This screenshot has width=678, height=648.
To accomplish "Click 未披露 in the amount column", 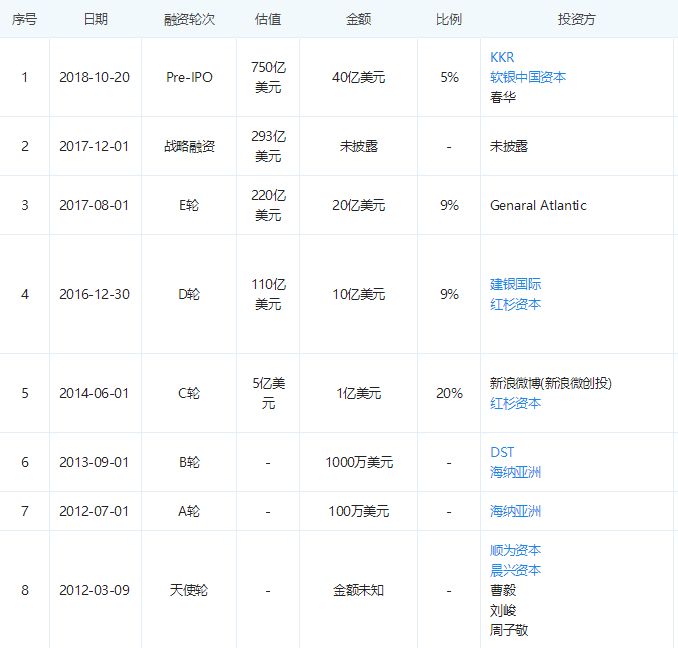I will pyautogui.click(x=358, y=146).
